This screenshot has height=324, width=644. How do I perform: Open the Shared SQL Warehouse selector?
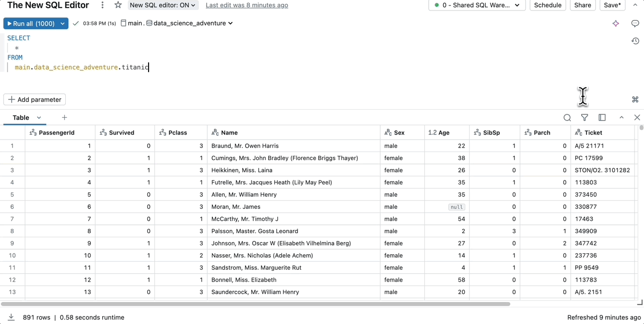477,5
